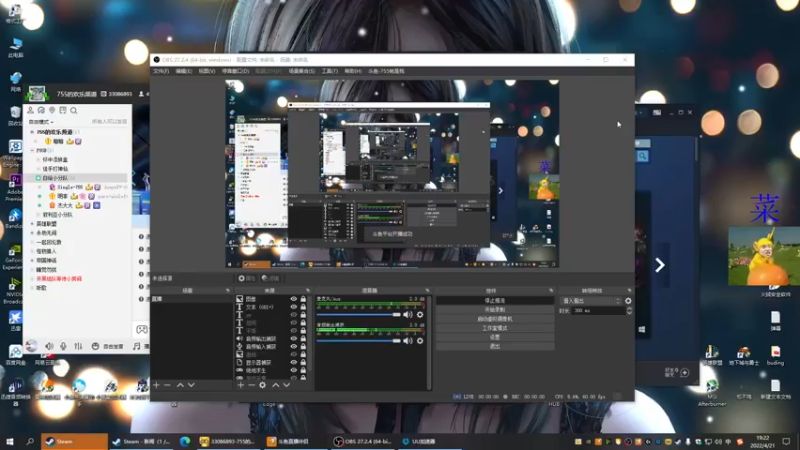The width and height of the screenshot is (800, 450).
Task: Click the right arrow in background window
Action: [x=660, y=265]
